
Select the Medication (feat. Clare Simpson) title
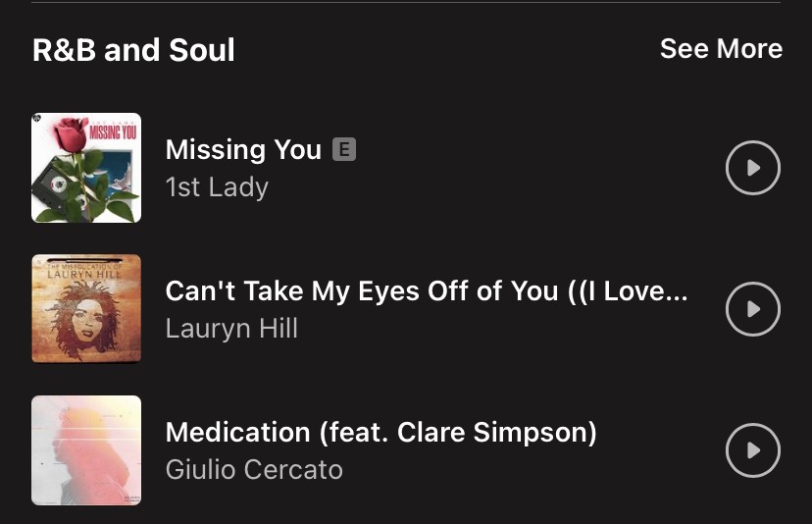(x=381, y=432)
